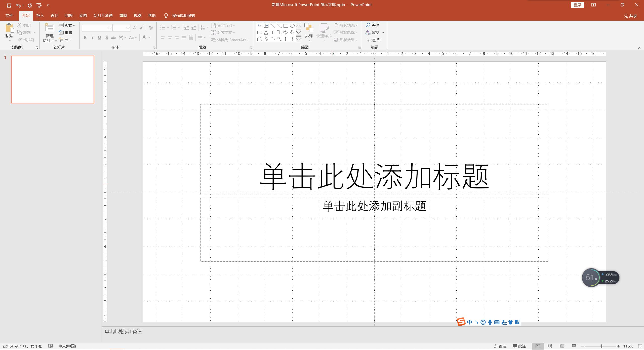Toggle text shadow formatting
644x350 pixels.
coord(107,37)
